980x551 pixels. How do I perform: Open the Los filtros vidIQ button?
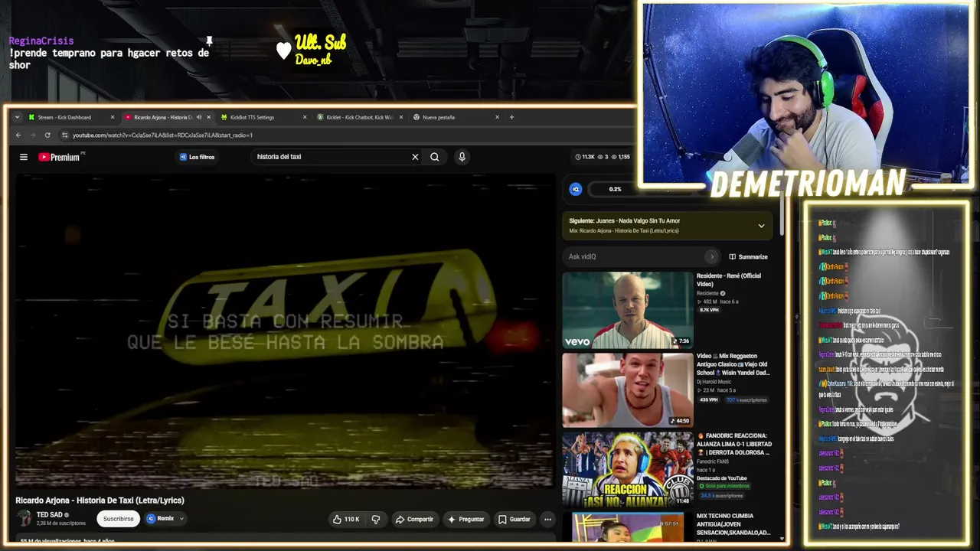click(x=197, y=157)
